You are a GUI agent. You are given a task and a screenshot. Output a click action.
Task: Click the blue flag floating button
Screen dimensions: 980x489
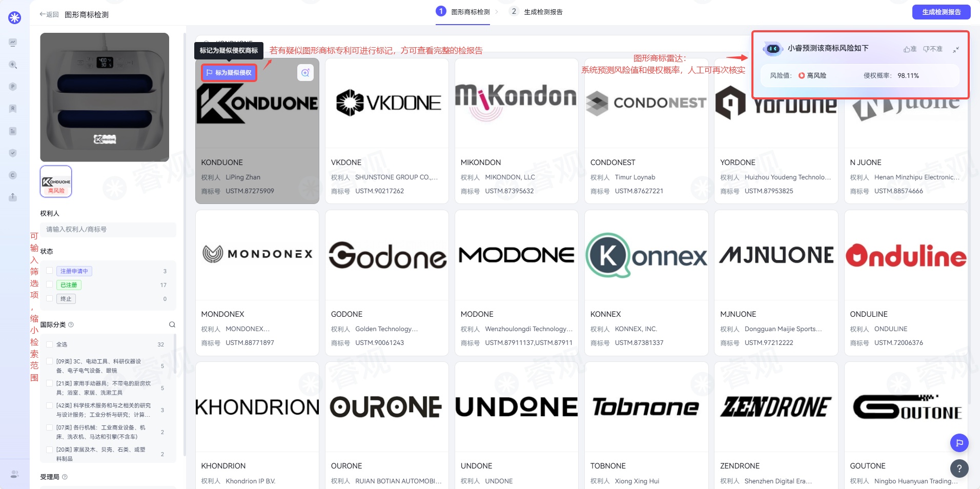pos(959,443)
